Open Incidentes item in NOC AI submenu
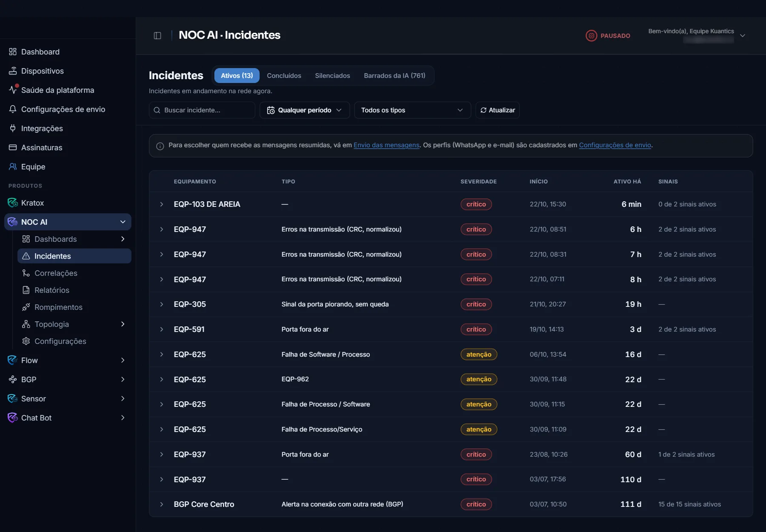The width and height of the screenshot is (766, 532). [74, 256]
